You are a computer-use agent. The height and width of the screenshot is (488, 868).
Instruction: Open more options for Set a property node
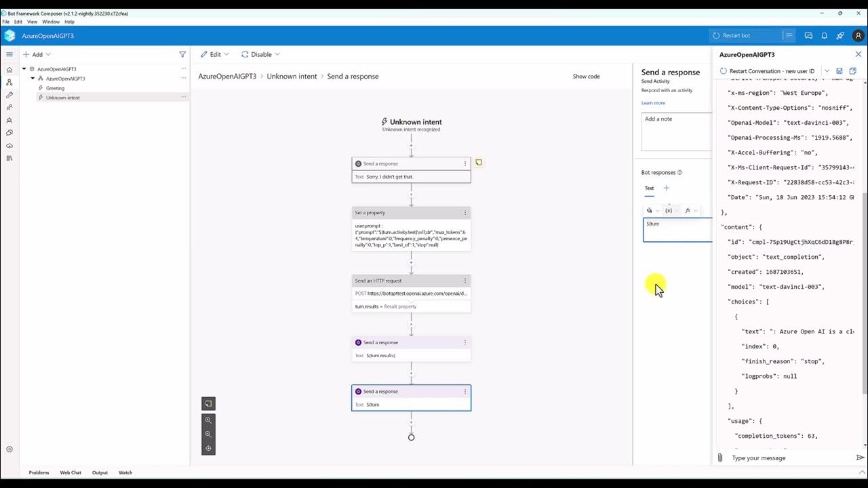click(465, 213)
